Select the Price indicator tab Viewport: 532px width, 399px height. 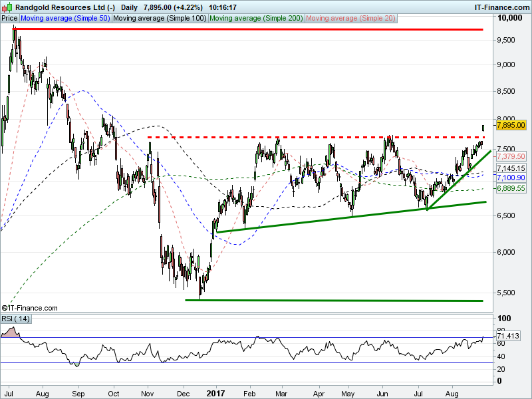pos(9,19)
